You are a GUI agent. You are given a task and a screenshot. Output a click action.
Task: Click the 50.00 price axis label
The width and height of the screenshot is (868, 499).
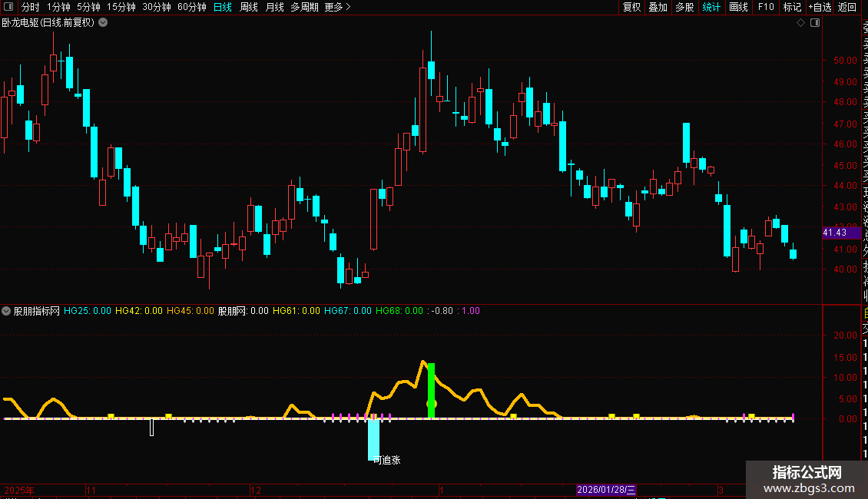click(845, 61)
